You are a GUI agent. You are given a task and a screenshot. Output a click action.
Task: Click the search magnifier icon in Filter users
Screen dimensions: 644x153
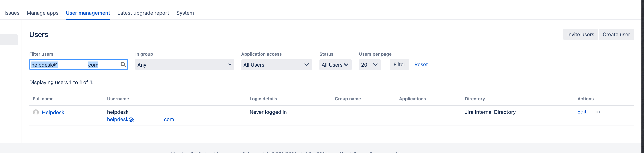tap(123, 64)
